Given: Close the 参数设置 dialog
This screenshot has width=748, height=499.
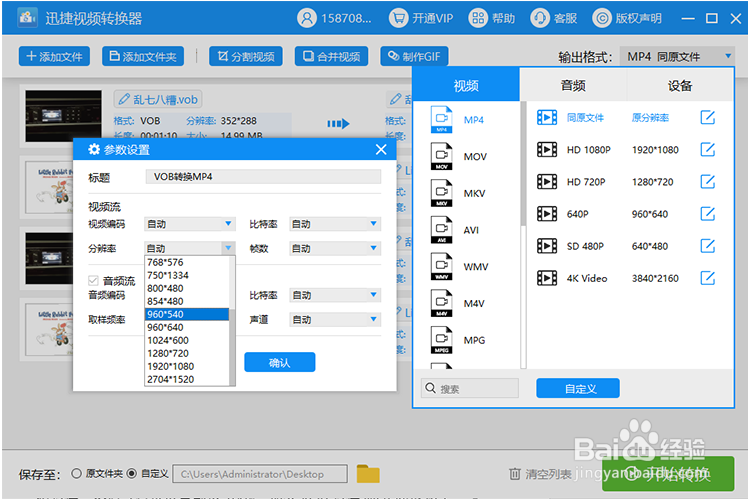Looking at the screenshot, I should pyautogui.click(x=381, y=150).
